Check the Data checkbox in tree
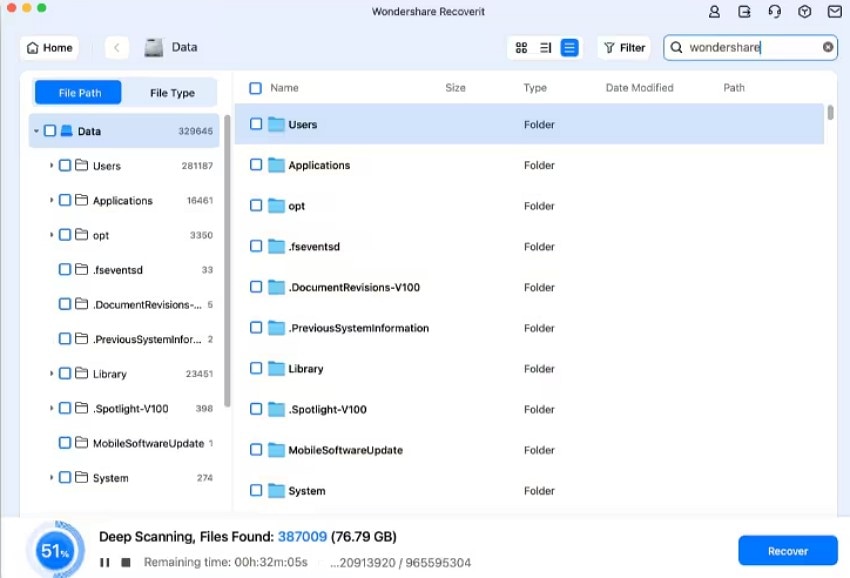The width and height of the screenshot is (850, 578). (50, 131)
